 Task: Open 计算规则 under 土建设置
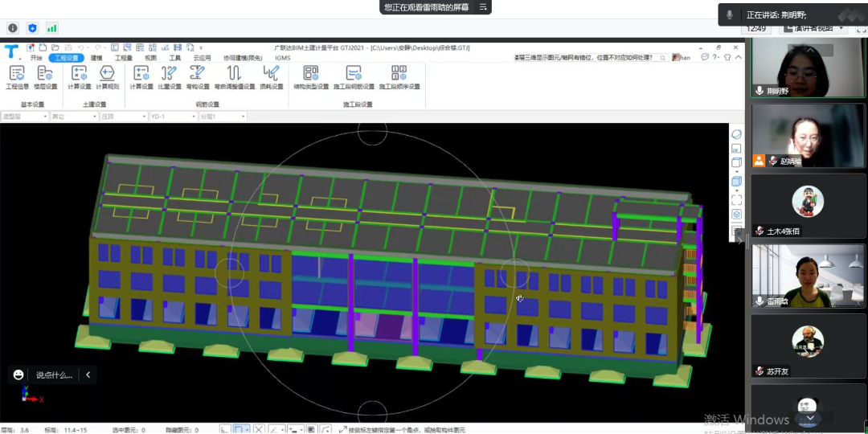coord(107,76)
